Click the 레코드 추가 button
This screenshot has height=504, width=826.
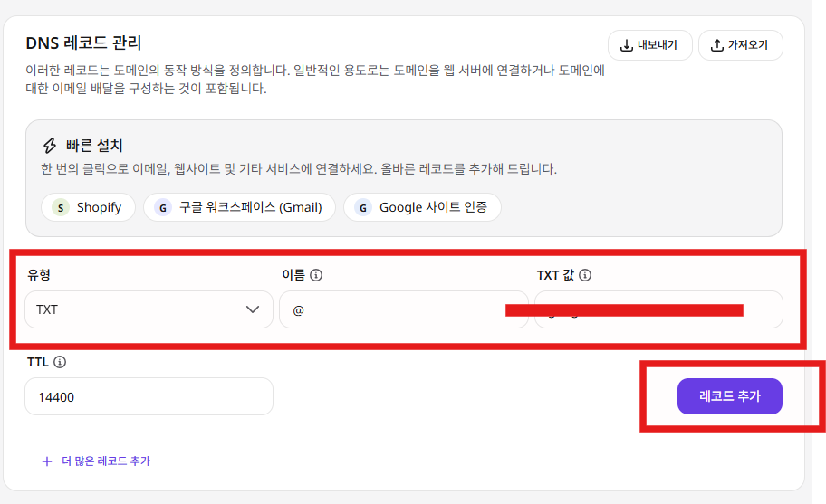coord(730,396)
